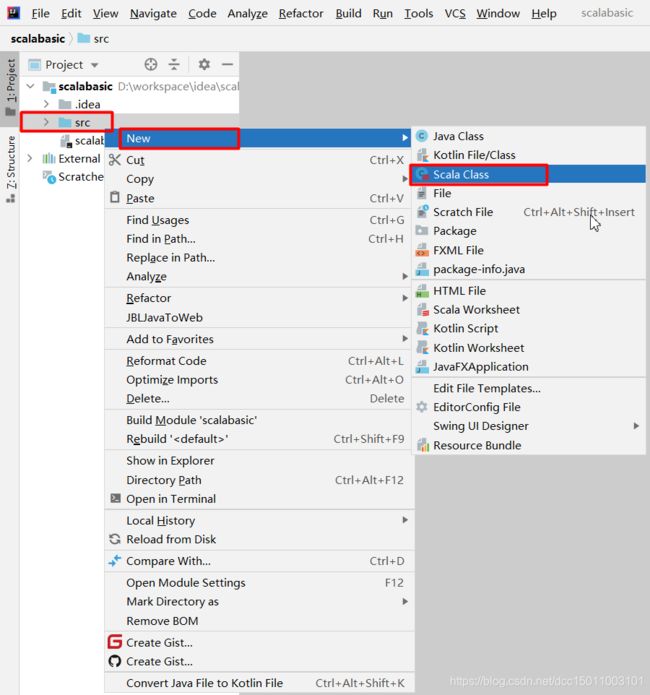Click the Kotlin Worksheet icon
650x695 pixels.
423,348
